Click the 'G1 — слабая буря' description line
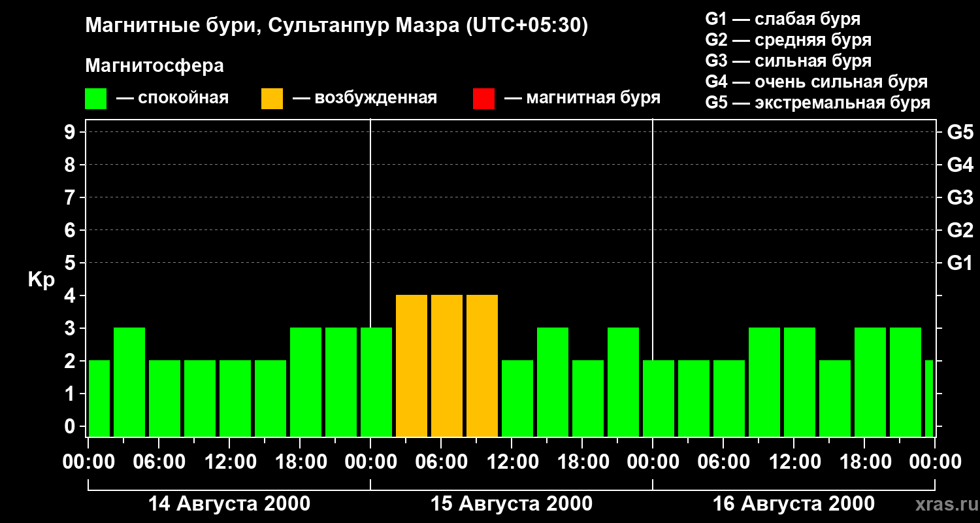980x523 pixels. (x=783, y=19)
